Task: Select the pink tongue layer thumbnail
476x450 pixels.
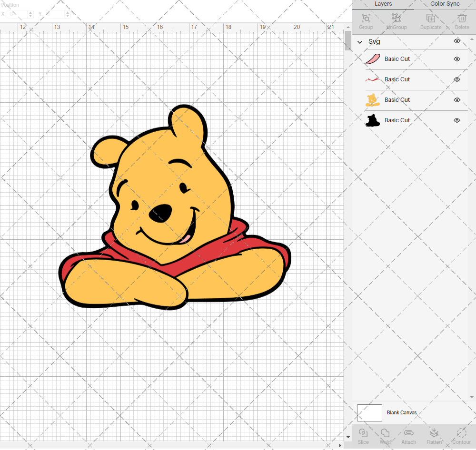Action: tap(373, 59)
